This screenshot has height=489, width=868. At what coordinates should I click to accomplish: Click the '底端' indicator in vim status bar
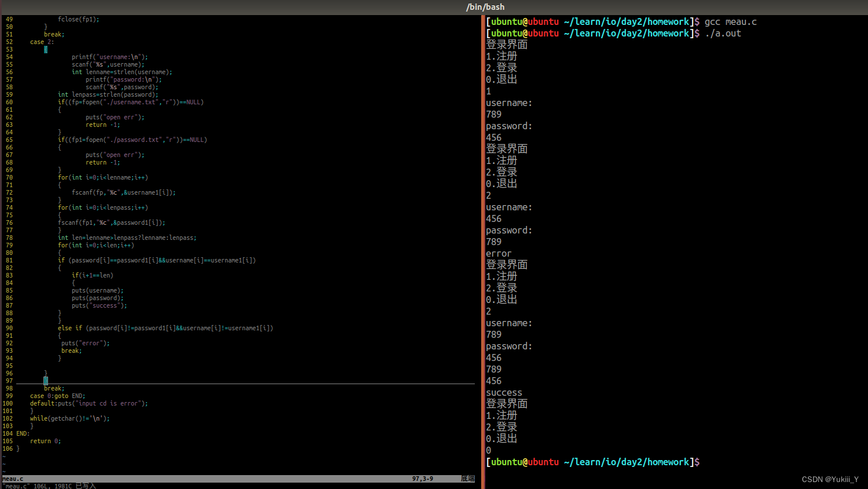pos(468,479)
